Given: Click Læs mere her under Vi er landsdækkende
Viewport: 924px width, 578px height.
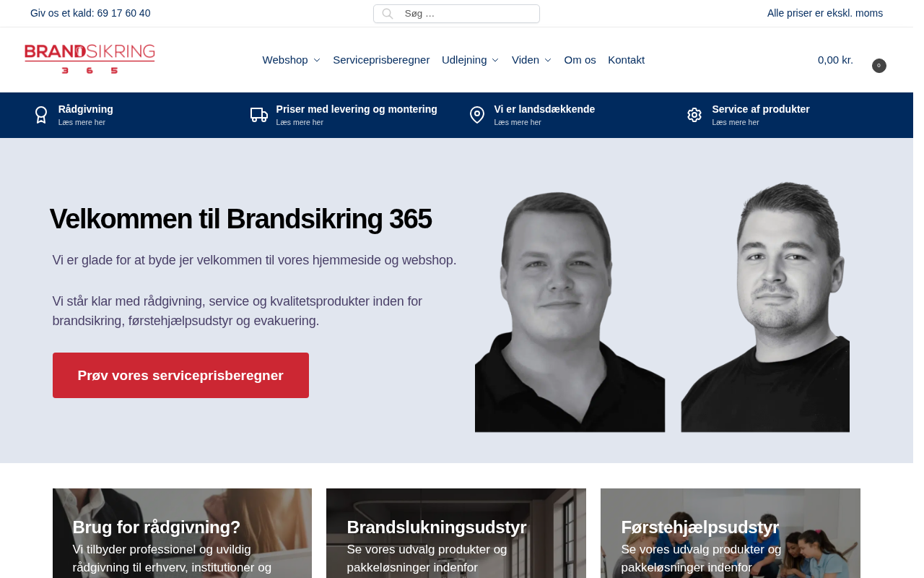Looking at the screenshot, I should tap(518, 122).
